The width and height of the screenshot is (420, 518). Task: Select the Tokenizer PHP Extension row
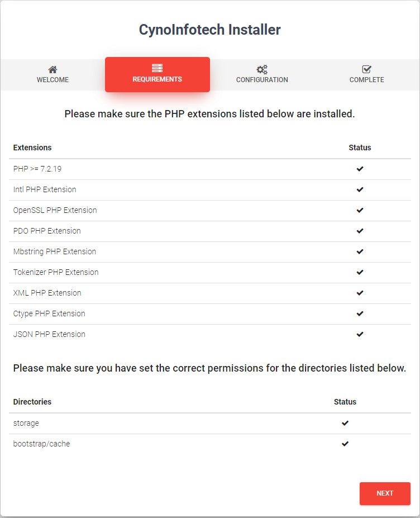[x=210, y=273]
